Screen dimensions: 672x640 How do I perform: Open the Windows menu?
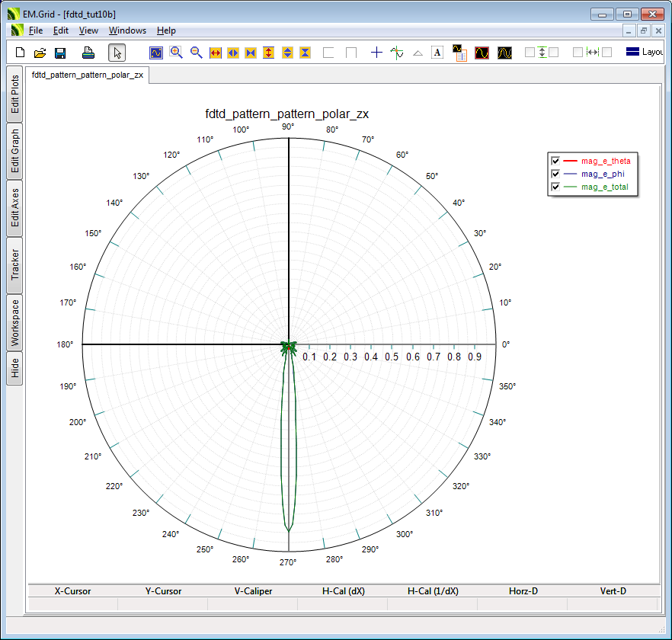(x=127, y=30)
